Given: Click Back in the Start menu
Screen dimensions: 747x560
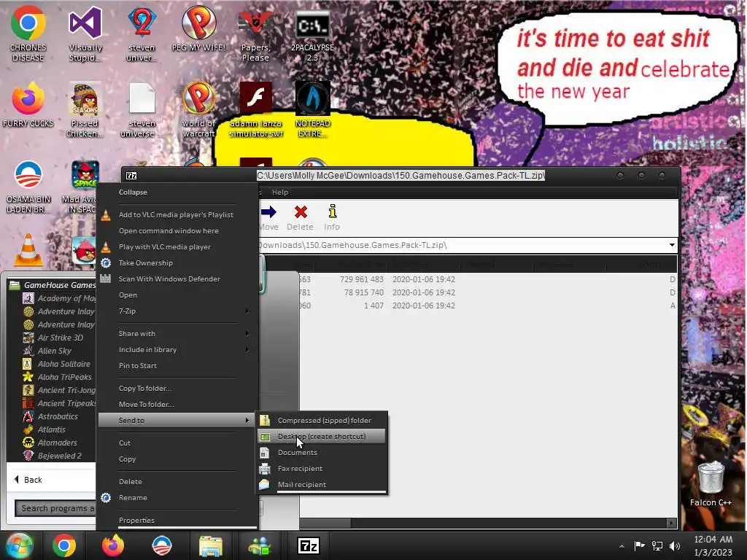Looking at the screenshot, I should tap(28, 480).
